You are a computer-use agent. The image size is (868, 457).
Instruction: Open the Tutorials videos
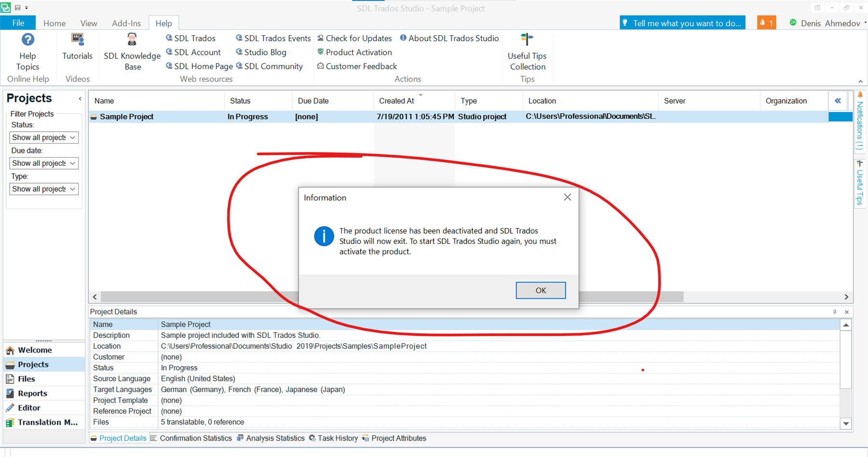(77, 47)
